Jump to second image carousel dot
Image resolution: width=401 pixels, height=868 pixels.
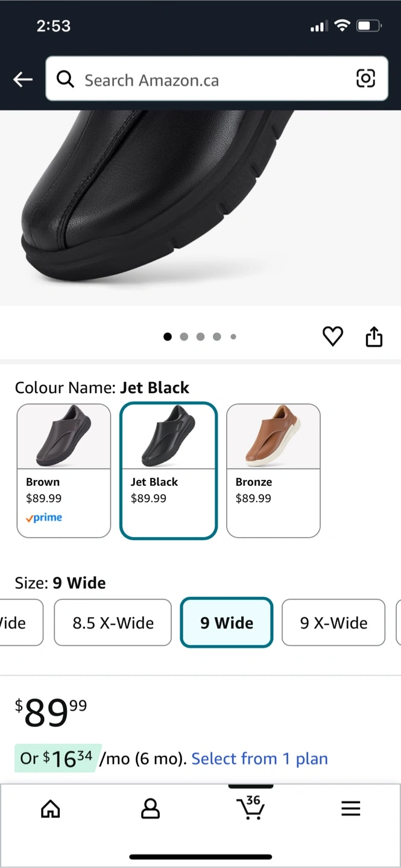pos(184,337)
